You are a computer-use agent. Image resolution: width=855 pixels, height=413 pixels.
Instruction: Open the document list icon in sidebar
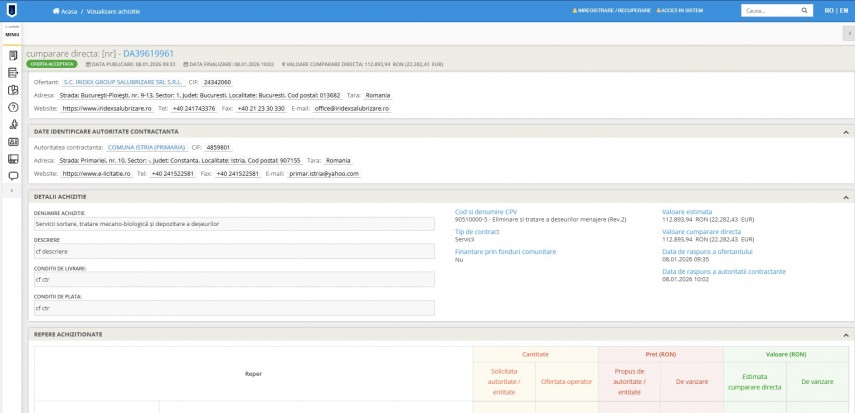13,53
